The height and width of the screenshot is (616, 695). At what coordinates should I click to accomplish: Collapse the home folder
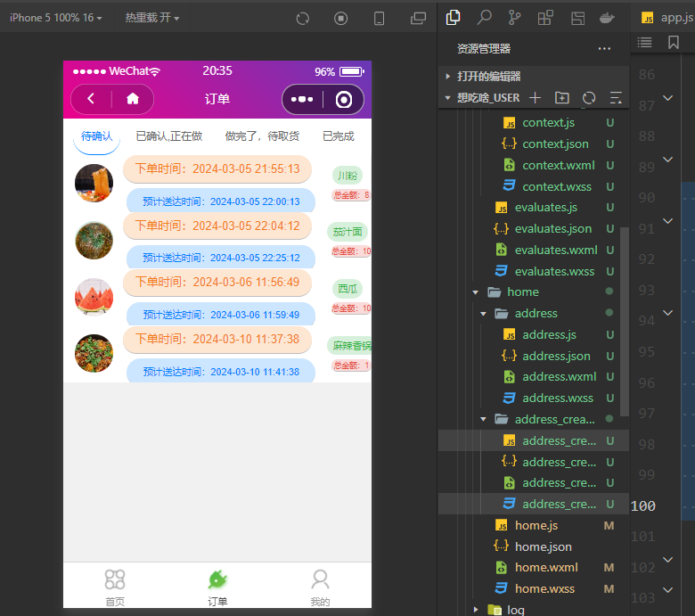point(476,292)
